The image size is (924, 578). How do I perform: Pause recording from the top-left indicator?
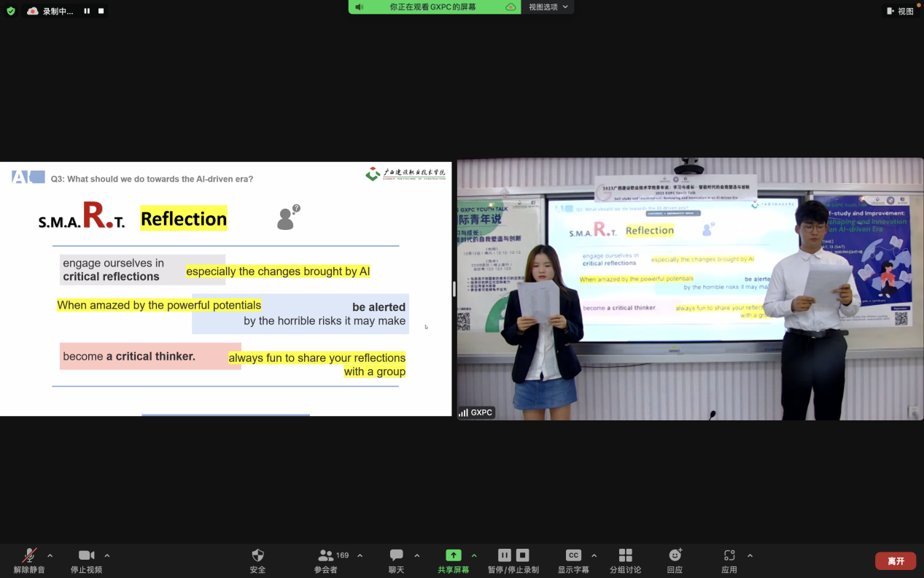(87, 11)
